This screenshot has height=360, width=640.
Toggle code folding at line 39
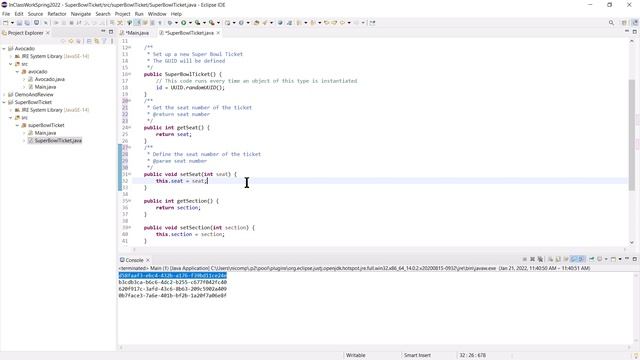click(x=129, y=228)
